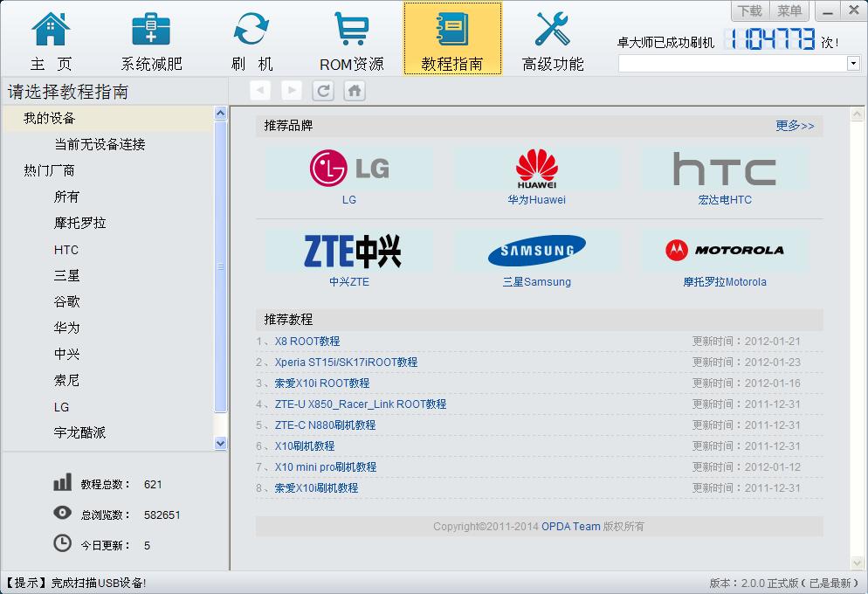Select 中兴 in manufacturer list

tap(66, 354)
